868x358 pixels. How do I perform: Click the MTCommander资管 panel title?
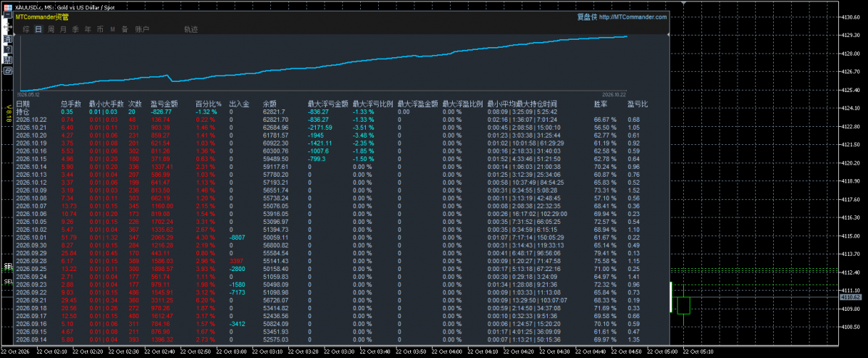click(x=42, y=17)
